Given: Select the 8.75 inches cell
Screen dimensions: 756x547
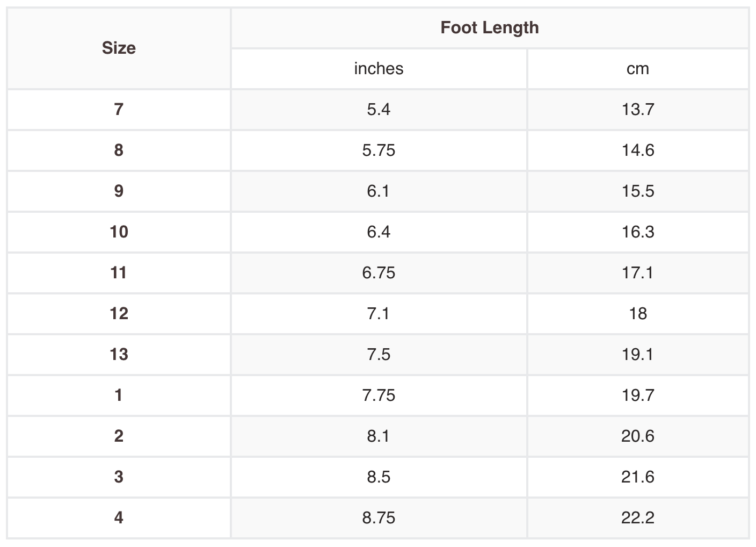Looking at the screenshot, I should [x=379, y=518].
